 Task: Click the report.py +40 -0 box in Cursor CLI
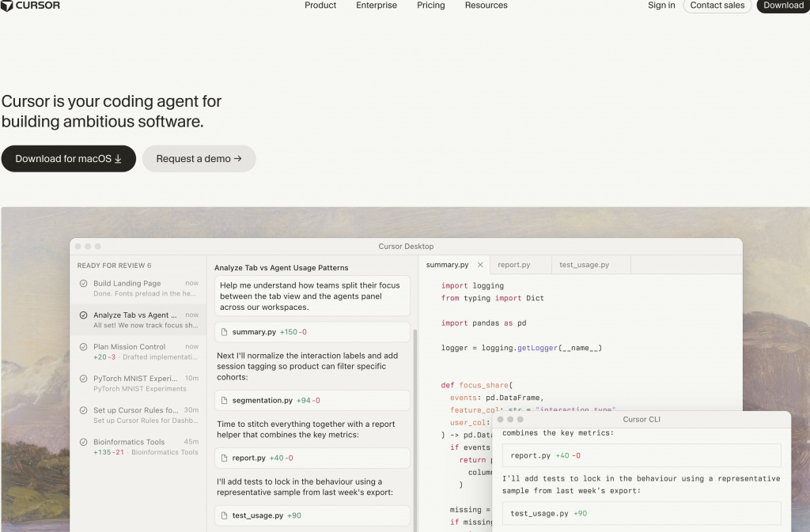tap(642, 455)
